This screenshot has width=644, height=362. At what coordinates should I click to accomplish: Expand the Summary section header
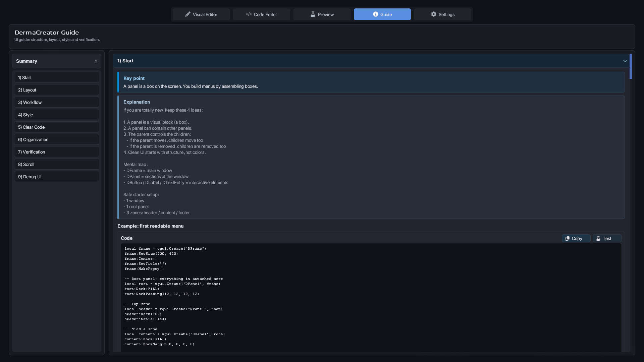[56, 61]
